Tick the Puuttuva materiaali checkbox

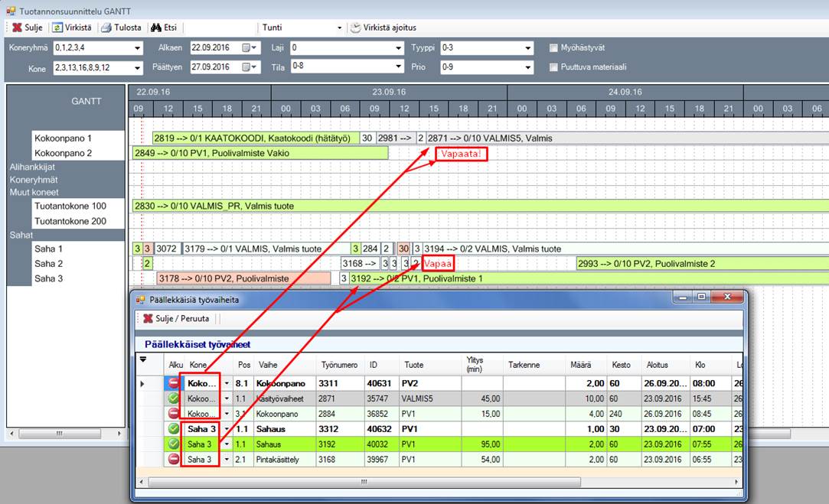tap(554, 67)
